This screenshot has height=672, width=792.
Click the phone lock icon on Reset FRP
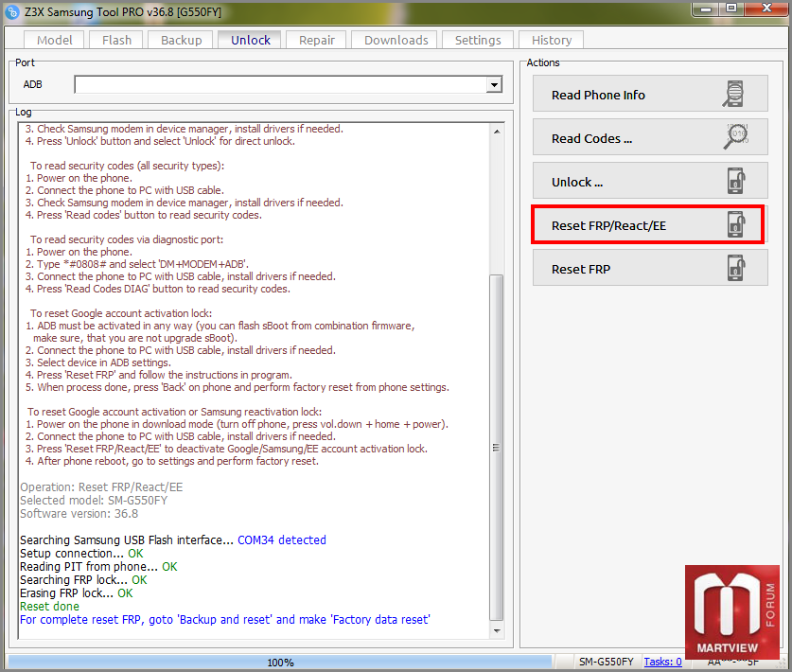click(x=736, y=268)
